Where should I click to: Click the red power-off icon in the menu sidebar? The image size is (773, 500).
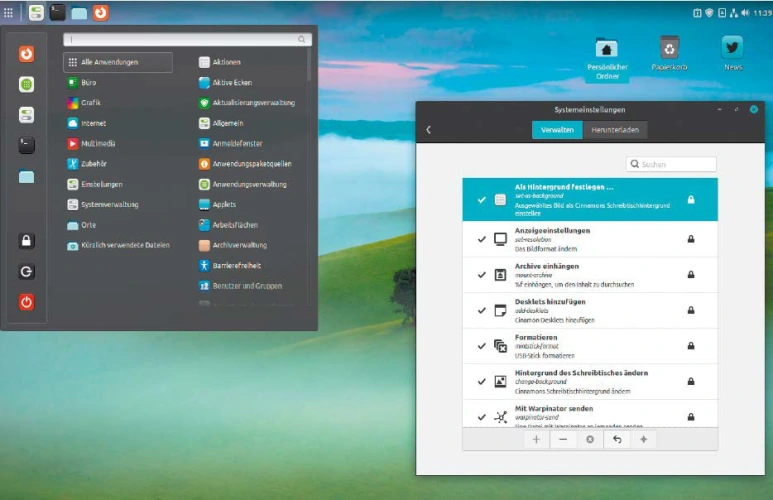click(27, 302)
